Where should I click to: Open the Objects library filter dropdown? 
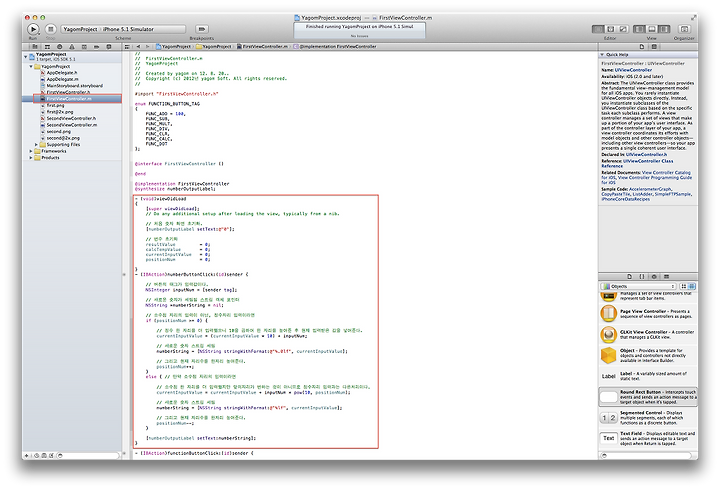(x=639, y=286)
